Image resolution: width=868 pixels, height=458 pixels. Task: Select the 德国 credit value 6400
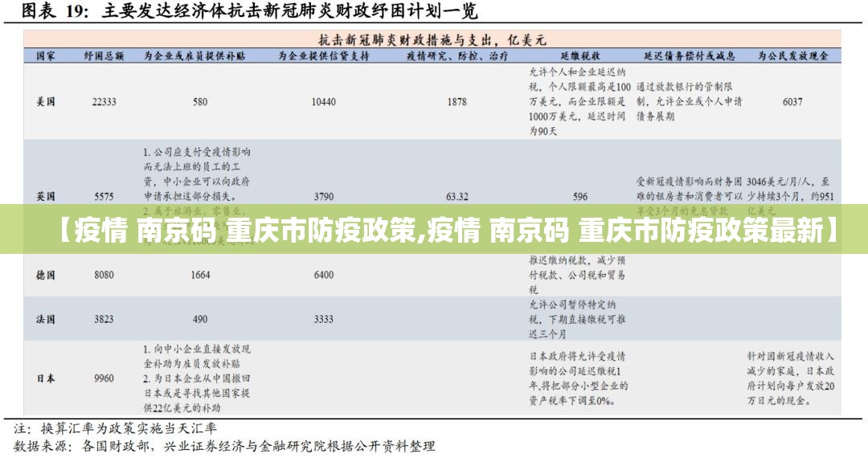click(323, 275)
